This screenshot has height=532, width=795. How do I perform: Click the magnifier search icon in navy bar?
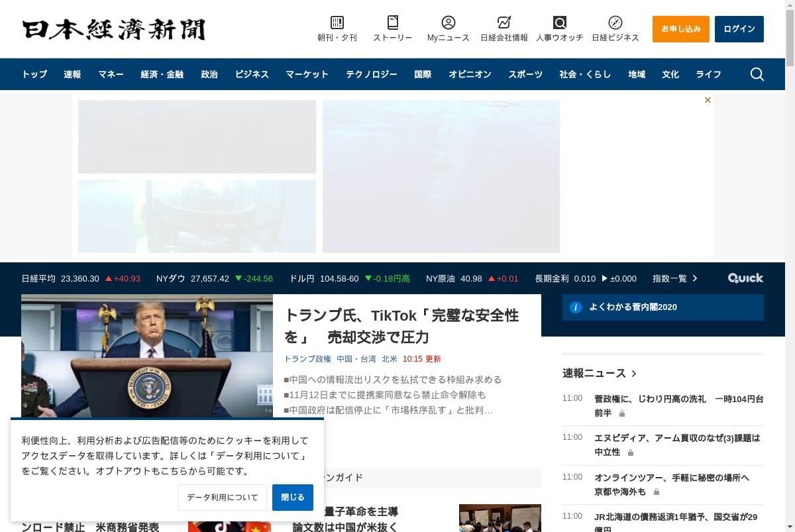757,74
